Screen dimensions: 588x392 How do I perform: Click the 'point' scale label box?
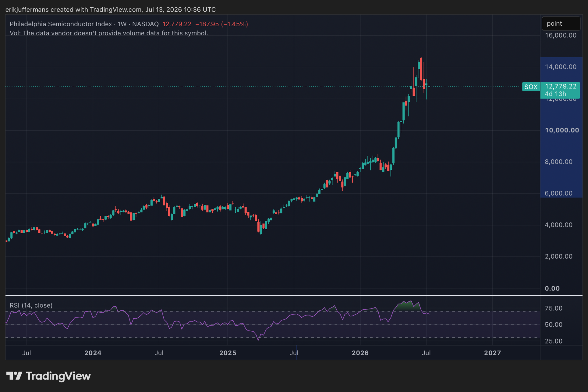point(561,23)
